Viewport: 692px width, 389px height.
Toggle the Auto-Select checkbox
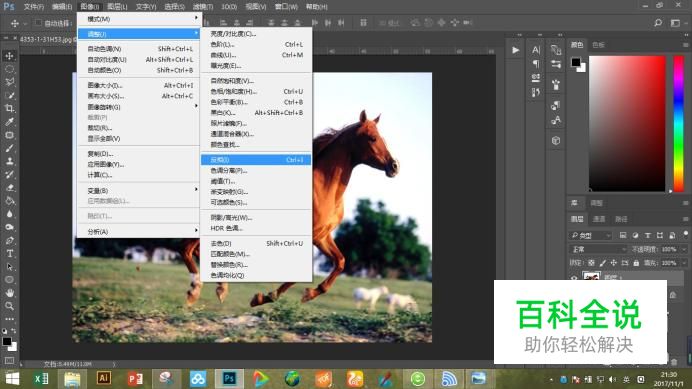(x=38, y=23)
